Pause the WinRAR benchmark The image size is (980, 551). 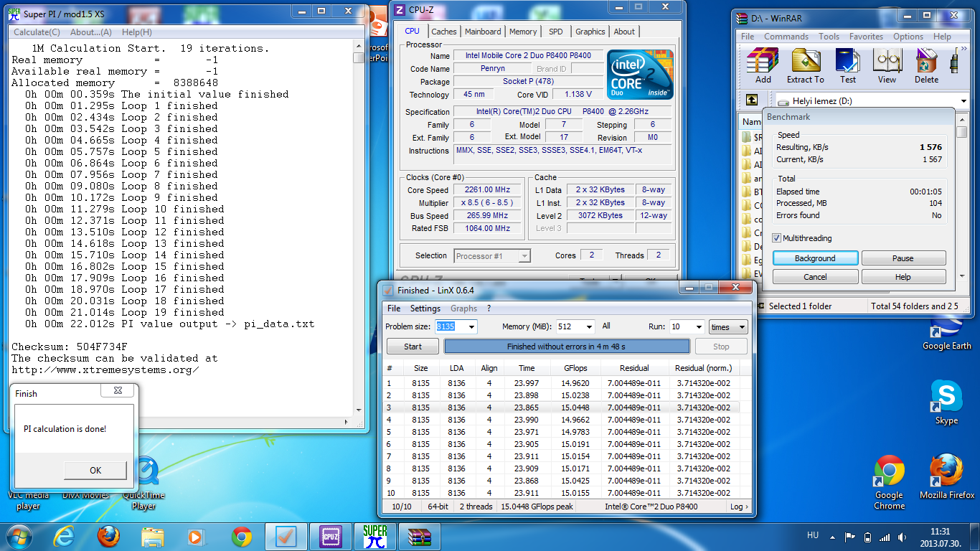click(903, 258)
